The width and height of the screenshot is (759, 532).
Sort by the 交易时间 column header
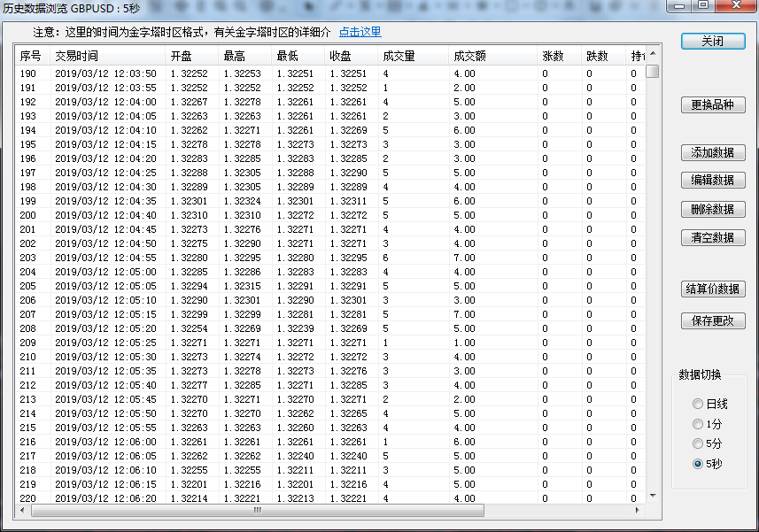tap(76, 56)
